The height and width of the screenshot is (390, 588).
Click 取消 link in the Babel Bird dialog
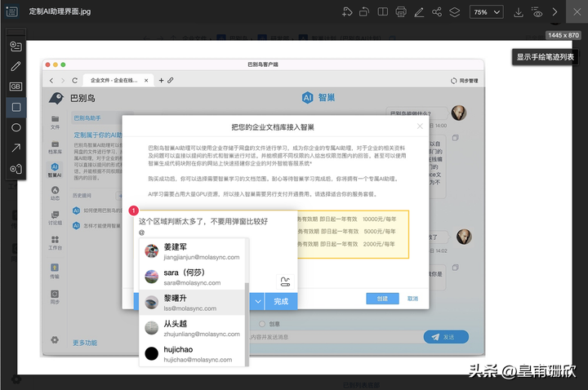click(412, 299)
